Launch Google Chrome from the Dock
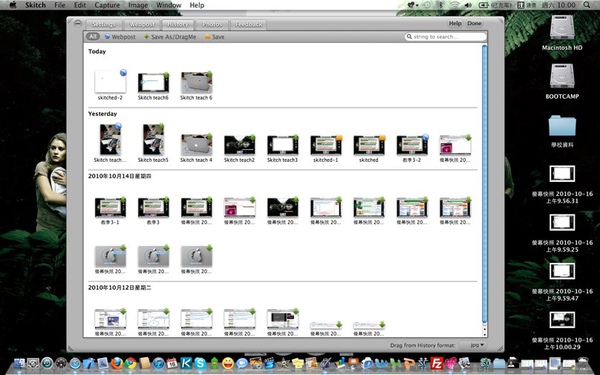 coord(130,363)
